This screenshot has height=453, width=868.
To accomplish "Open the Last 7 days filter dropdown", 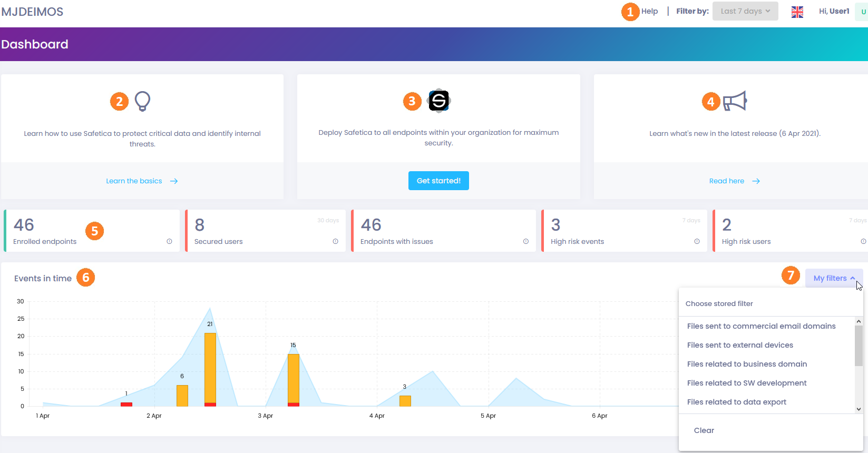I will (745, 11).
